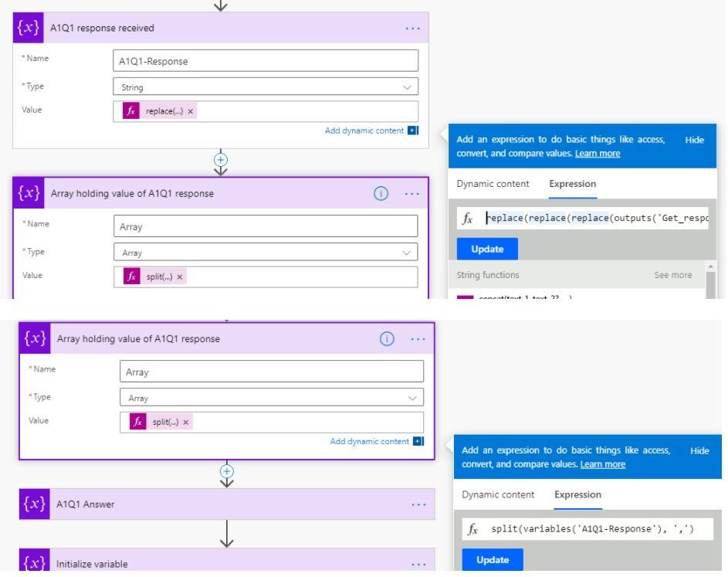Insert a step with the upper plus connector
This screenshot has width=728, height=577.
(221, 160)
